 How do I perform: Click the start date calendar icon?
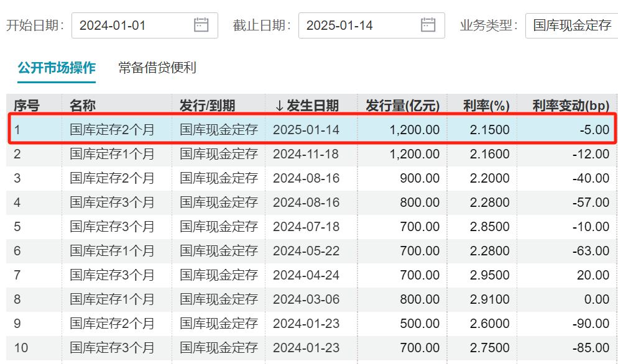click(201, 25)
